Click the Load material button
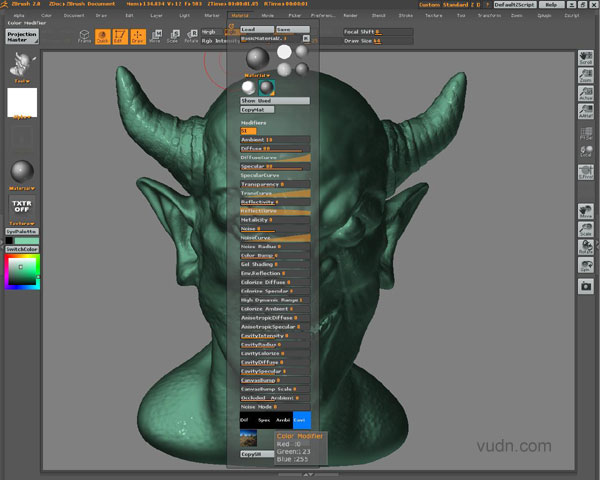 point(257,29)
